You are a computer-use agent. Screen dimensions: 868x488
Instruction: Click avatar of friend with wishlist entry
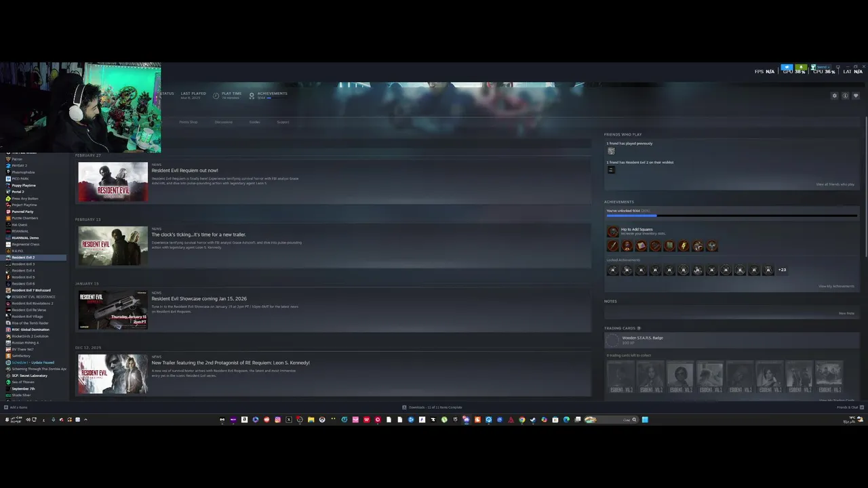click(x=611, y=169)
